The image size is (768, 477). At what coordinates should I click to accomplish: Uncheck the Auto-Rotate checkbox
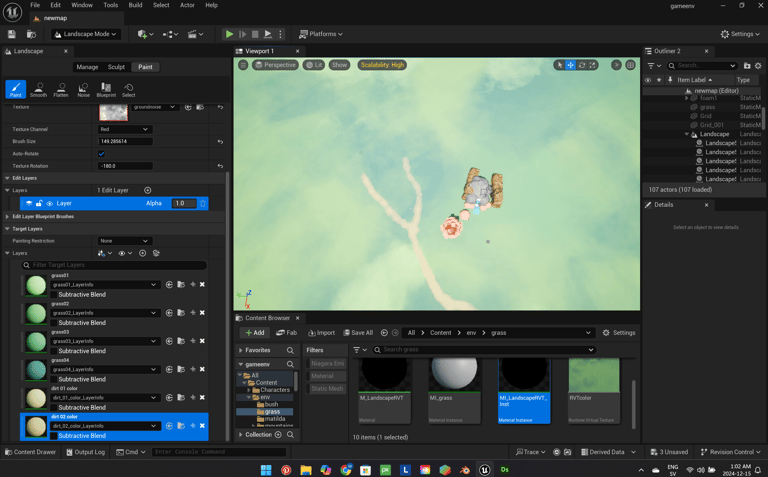(x=101, y=154)
